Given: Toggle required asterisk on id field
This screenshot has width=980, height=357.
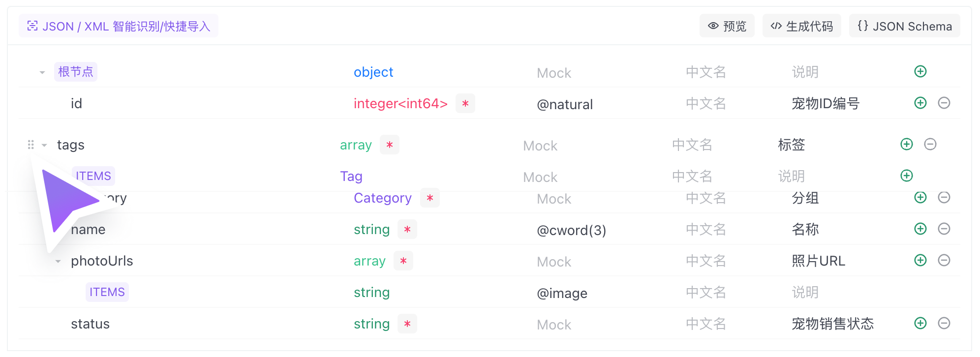Looking at the screenshot, I should pos(465,103).
